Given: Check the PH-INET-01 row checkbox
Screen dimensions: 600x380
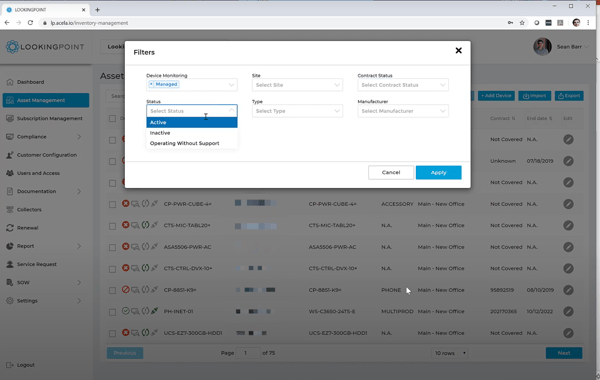Looking at the screenshot, I should (112, 312).
